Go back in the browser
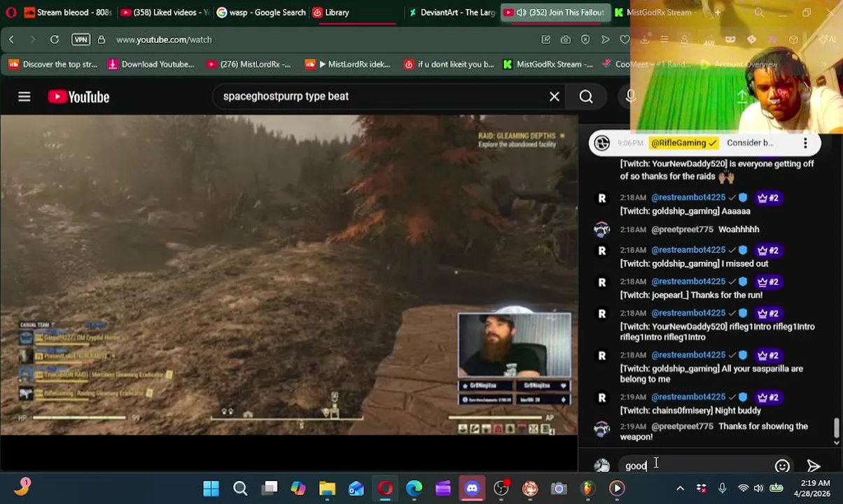 (x=11, y=40)
